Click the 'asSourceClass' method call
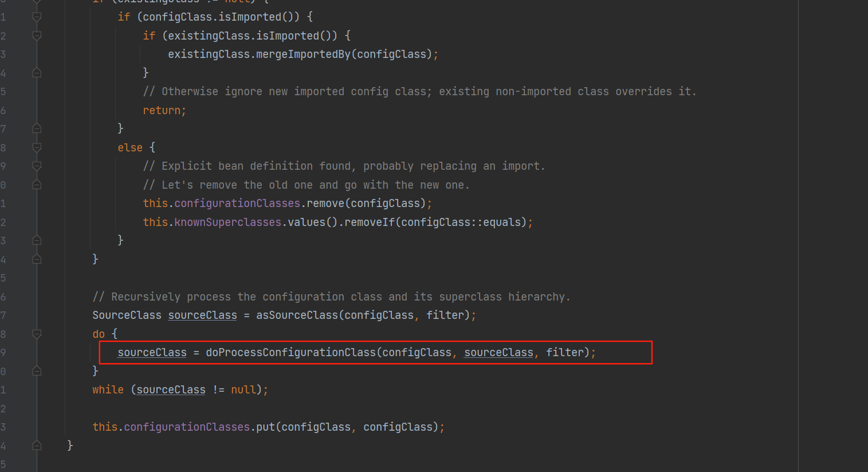Image resolution: width=868 pixels, height=472 pixels. [297, 315]
